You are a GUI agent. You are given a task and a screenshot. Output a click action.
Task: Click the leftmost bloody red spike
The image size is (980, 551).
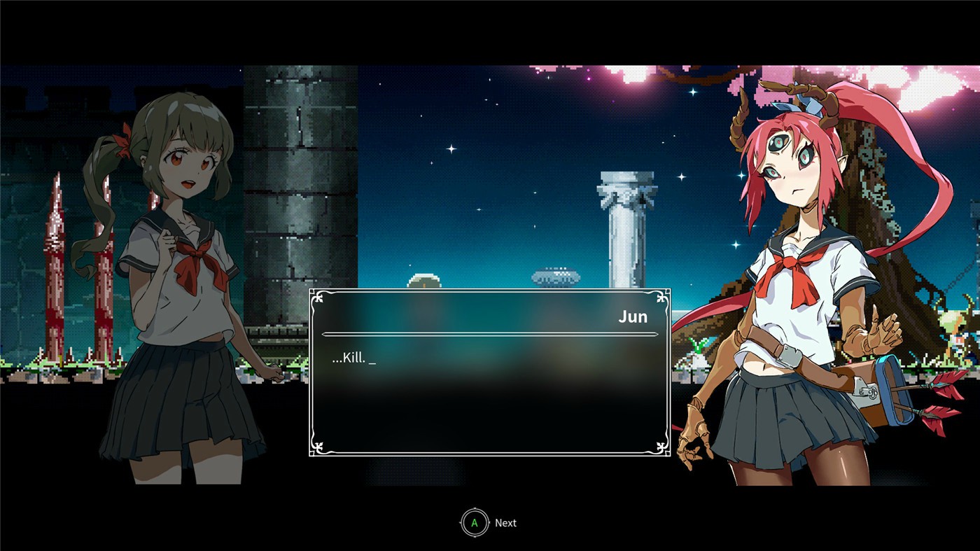[x=54, y=266]
